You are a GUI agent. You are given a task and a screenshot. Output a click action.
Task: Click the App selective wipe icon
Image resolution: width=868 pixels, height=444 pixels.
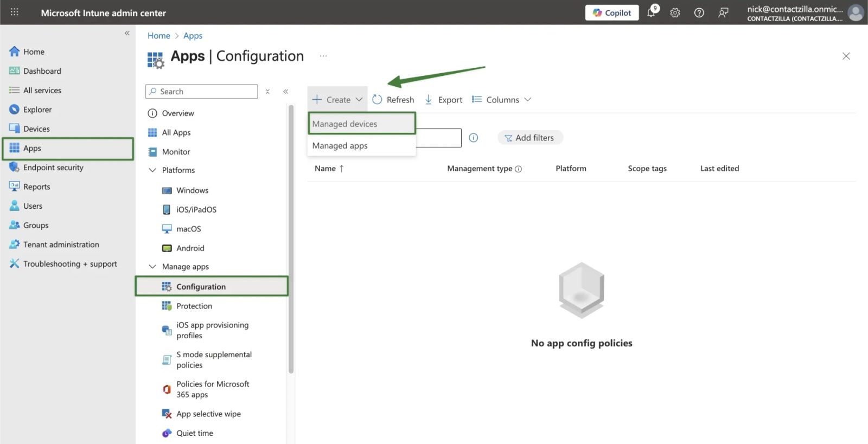click(x=167, y=414)
